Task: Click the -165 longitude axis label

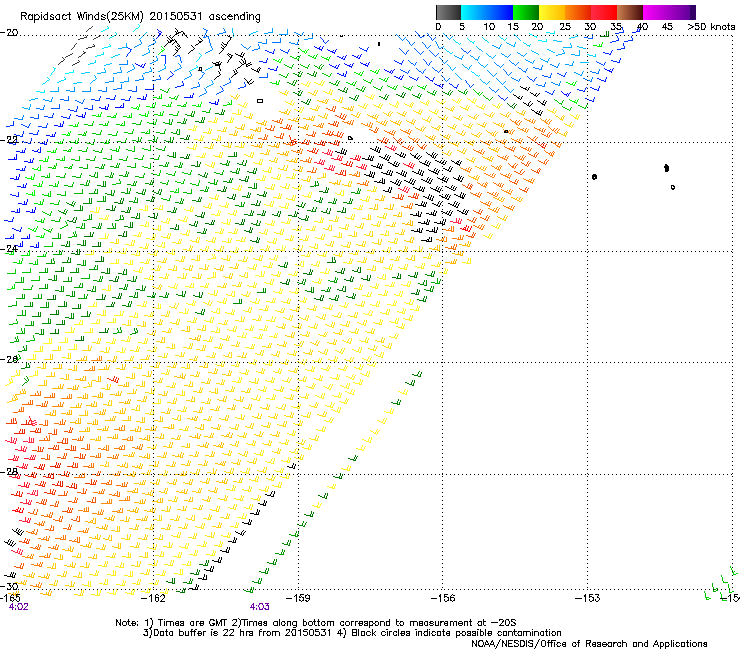Action: point(10,598)
